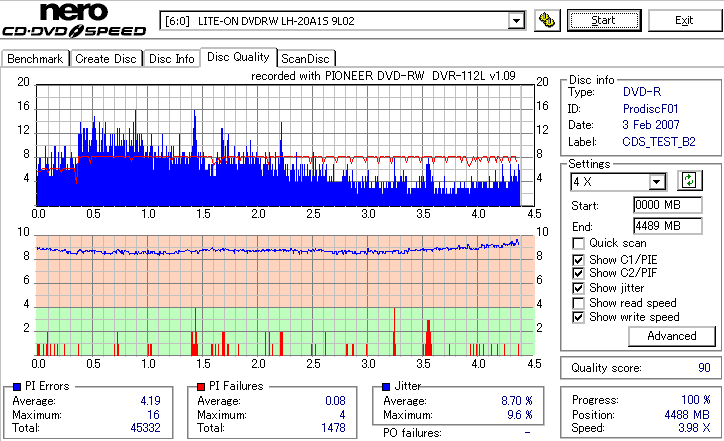
Task: Click the recorded with PIONEER DVD-RW text
Action: tap(383, 76)
